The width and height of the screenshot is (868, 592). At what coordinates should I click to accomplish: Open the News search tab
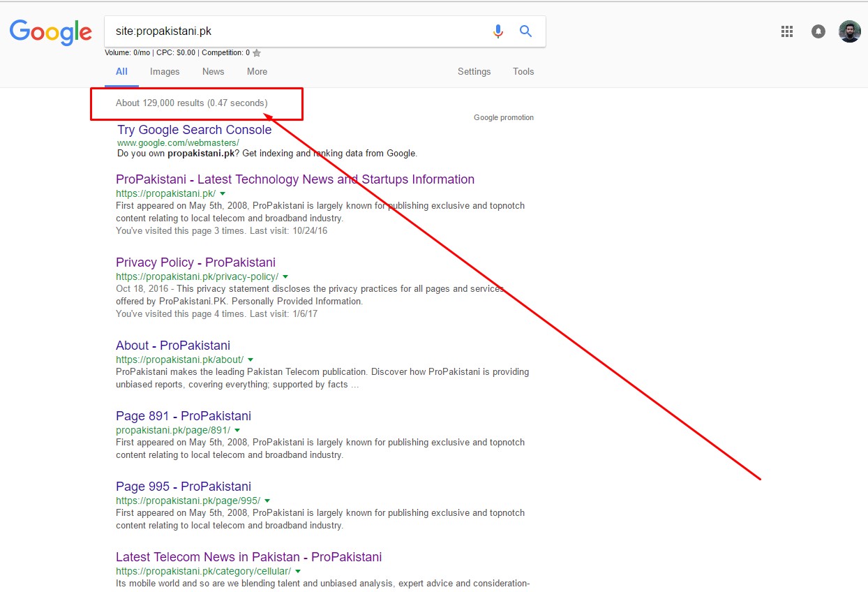point(213,71)
